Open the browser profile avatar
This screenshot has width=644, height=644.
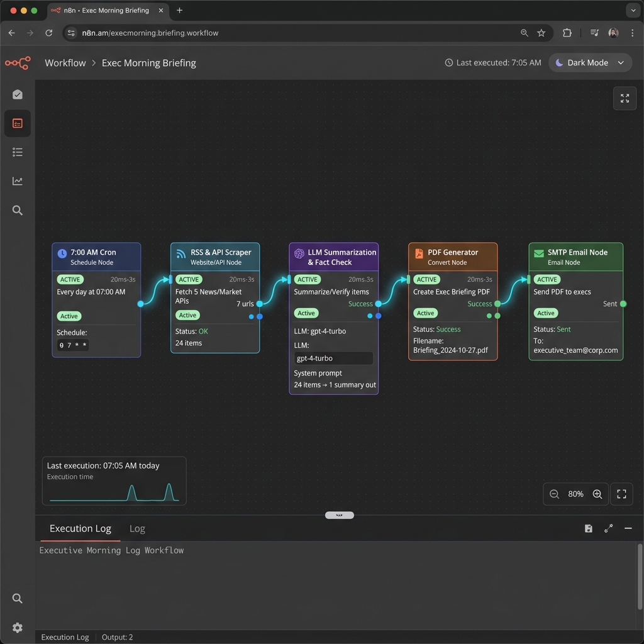coord(613,33)
